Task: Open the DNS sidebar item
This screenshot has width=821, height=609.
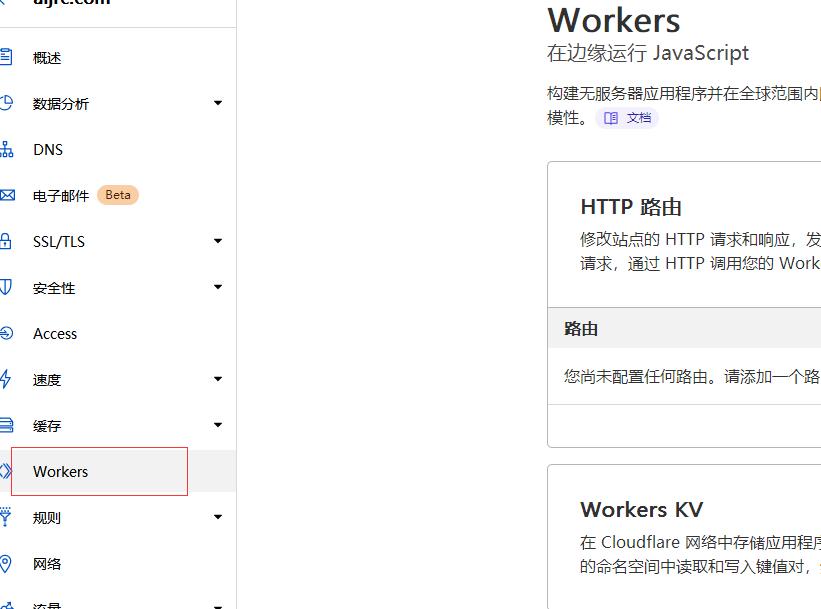Action: click(x=118, y=149)
